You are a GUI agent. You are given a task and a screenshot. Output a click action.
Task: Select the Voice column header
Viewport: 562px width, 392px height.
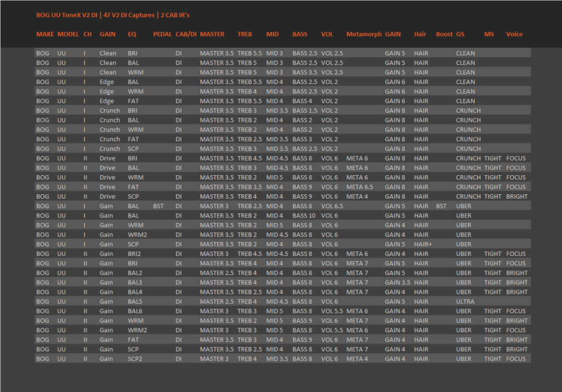click(514, 34)
